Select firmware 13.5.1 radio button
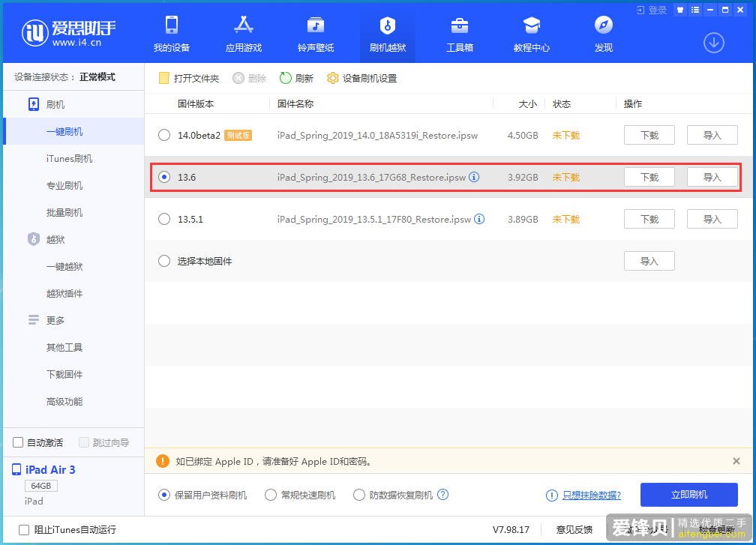This screenshot has width=756, height=545. (x=164, y=219)
